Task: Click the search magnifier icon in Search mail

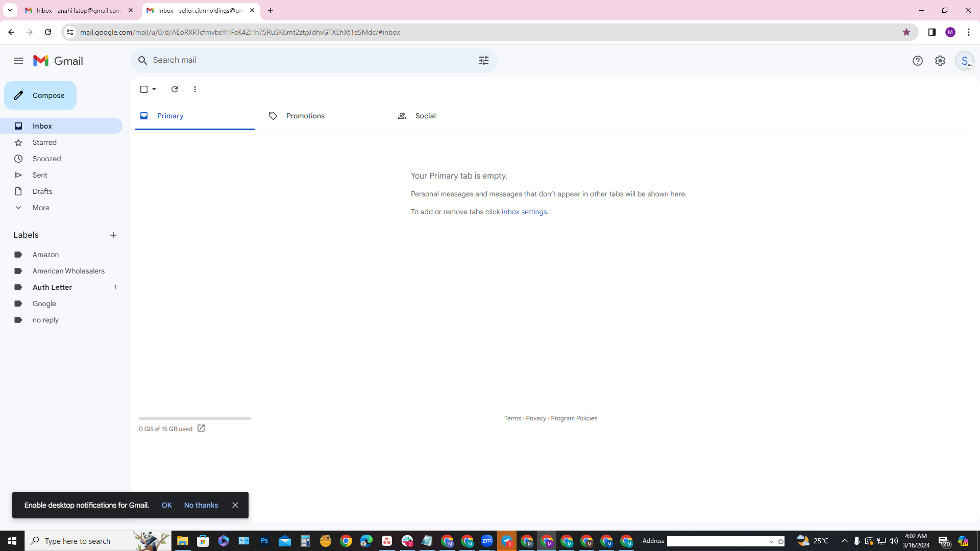Action: tap(143, 60)
